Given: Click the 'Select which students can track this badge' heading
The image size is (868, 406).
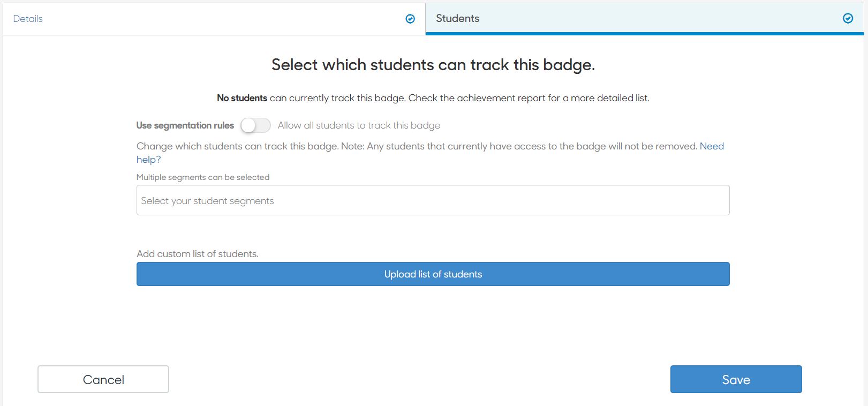Looking at the screenshot, I should [x=433, y=65].
